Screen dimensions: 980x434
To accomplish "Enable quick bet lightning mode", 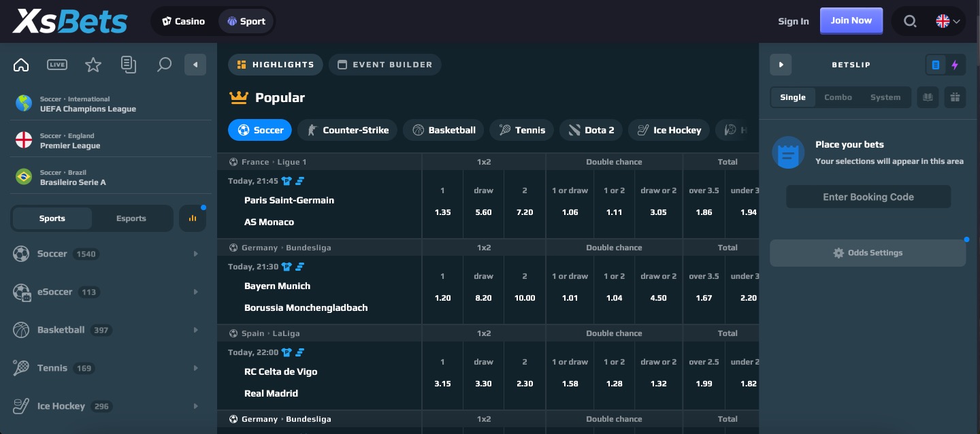I will 955,65.
